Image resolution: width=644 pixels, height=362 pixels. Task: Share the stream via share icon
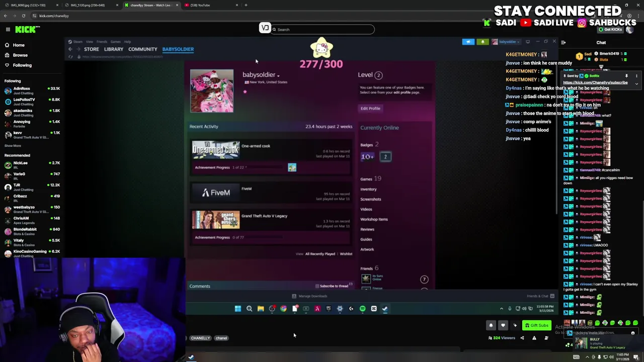pos(522,338)
